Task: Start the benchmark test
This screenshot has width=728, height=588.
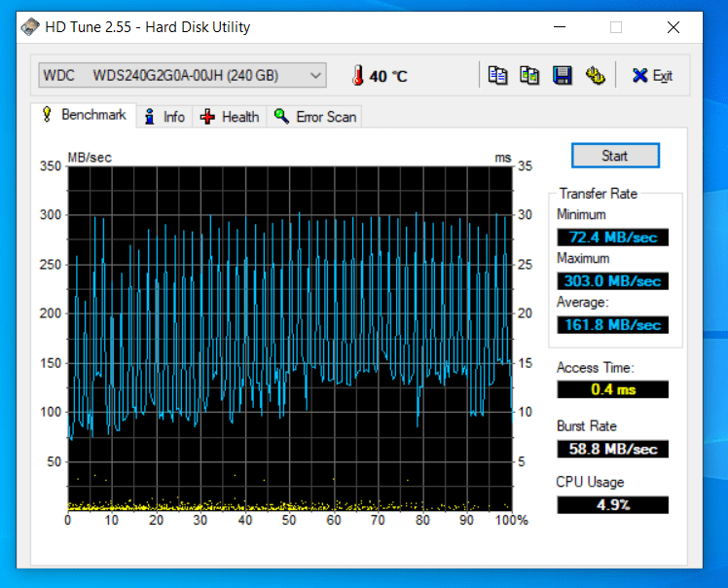Action: 615,156
